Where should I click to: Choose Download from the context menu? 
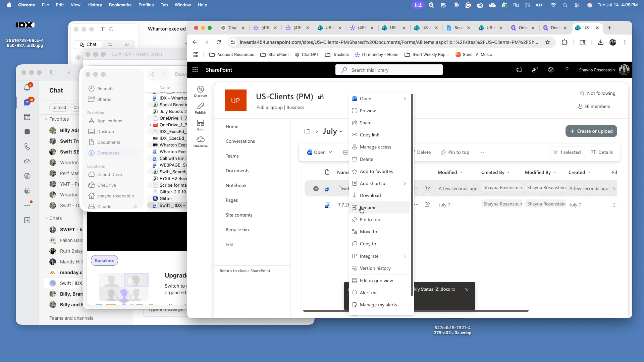click(x=379, y=195)
